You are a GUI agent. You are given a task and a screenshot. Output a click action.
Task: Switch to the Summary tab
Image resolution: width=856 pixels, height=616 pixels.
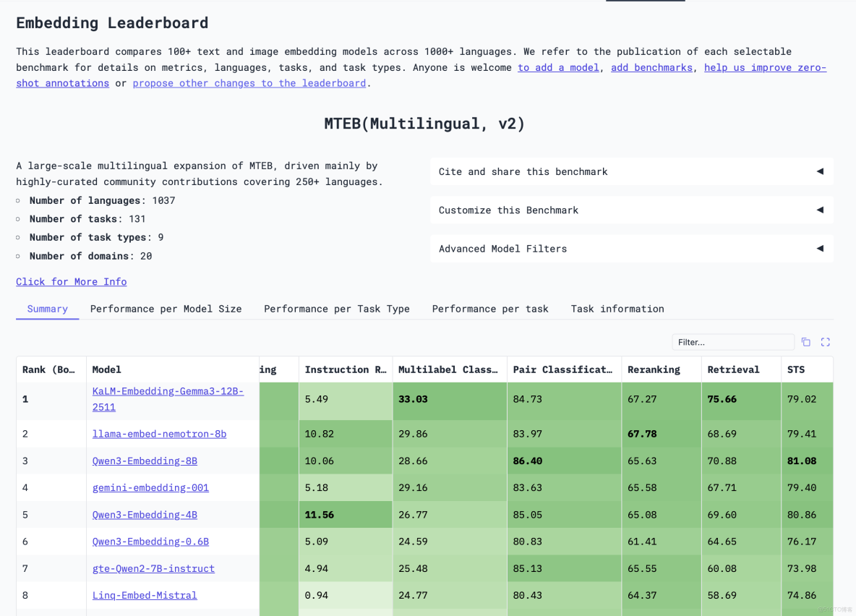48,309
